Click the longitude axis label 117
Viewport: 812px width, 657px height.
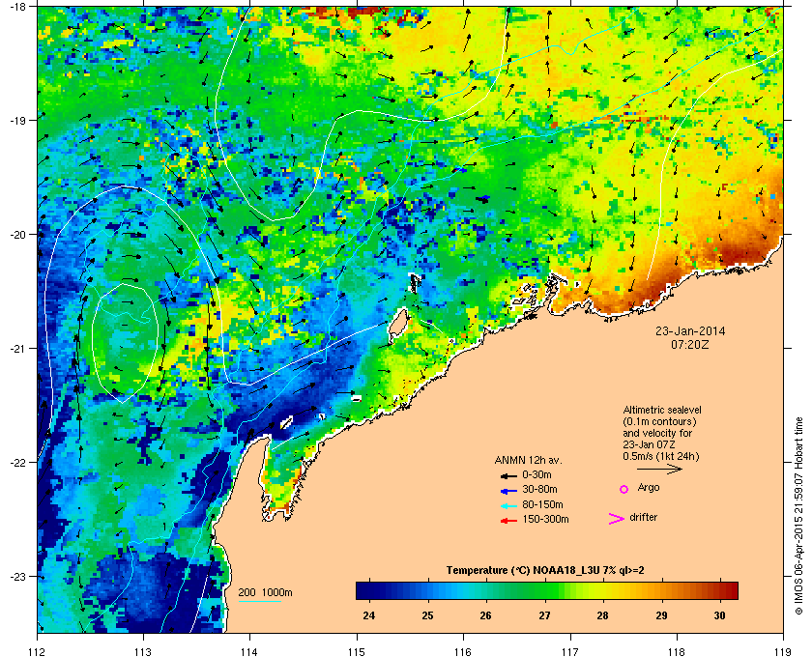570,652
